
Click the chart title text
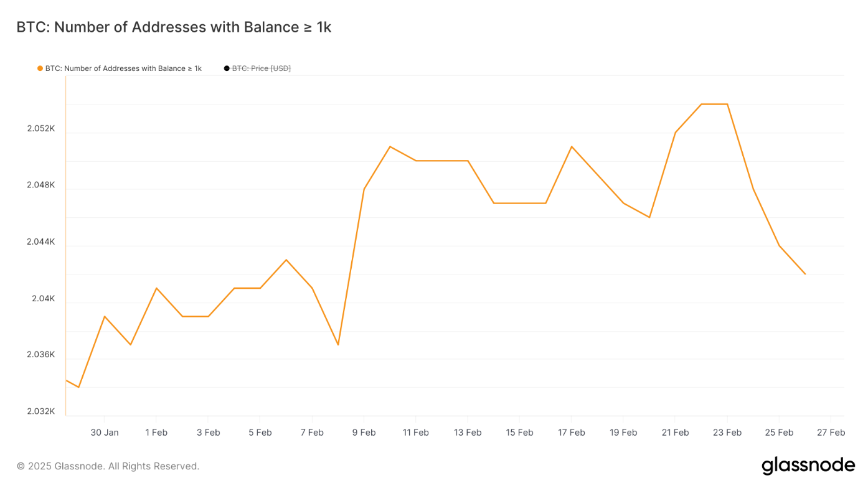174,27
